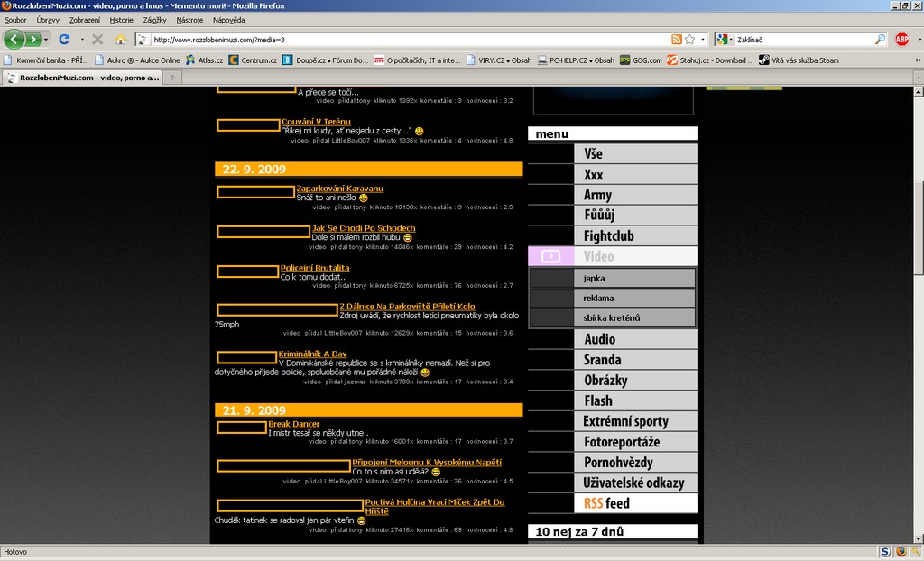Click the page vertical scrollbar down arrow
This screenshot has height=561, width=924.
click(x=919, y=537)
